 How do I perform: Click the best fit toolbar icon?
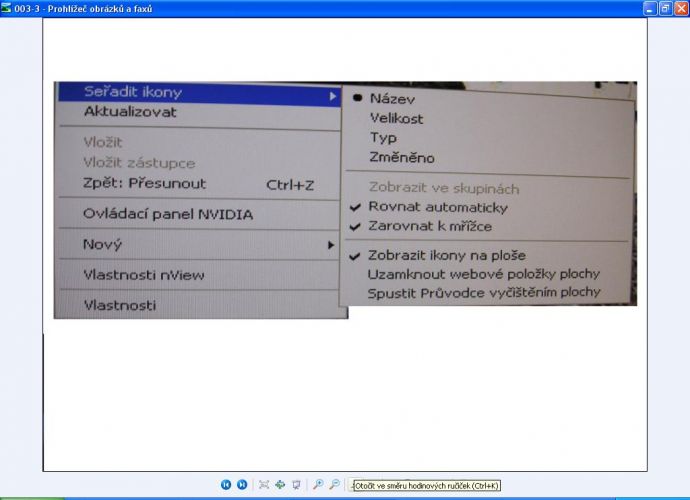click(x=264, y=485)
